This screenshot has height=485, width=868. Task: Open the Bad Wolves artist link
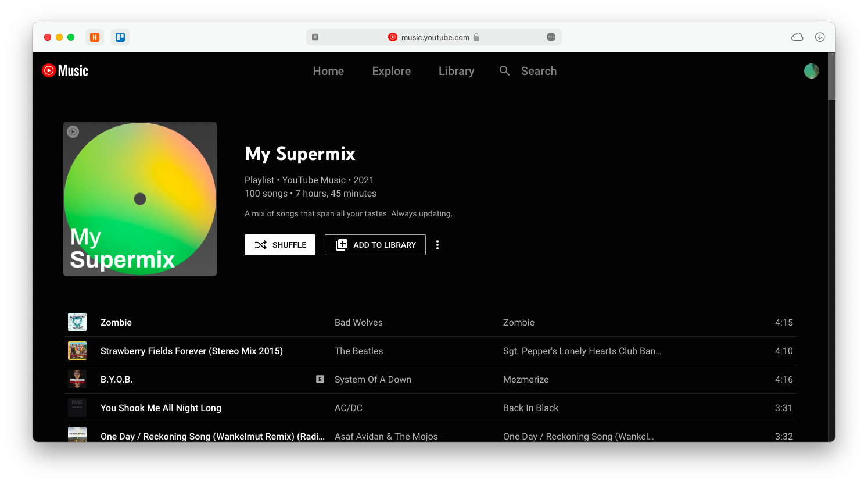(x=358, y=322)
